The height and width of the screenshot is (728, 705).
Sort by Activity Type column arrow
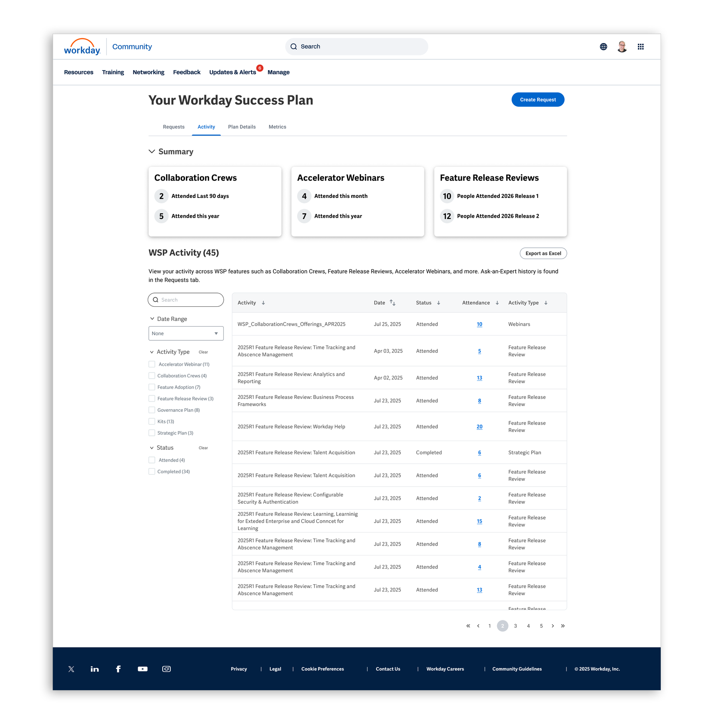546,303
